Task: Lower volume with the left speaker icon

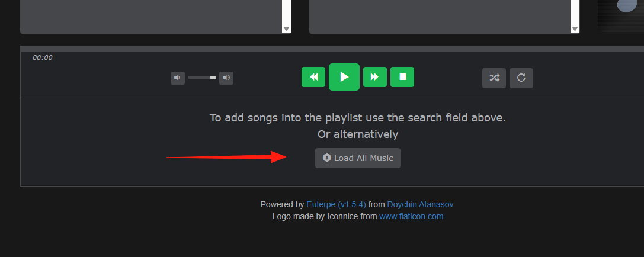Action: click(x=177, y=78)
